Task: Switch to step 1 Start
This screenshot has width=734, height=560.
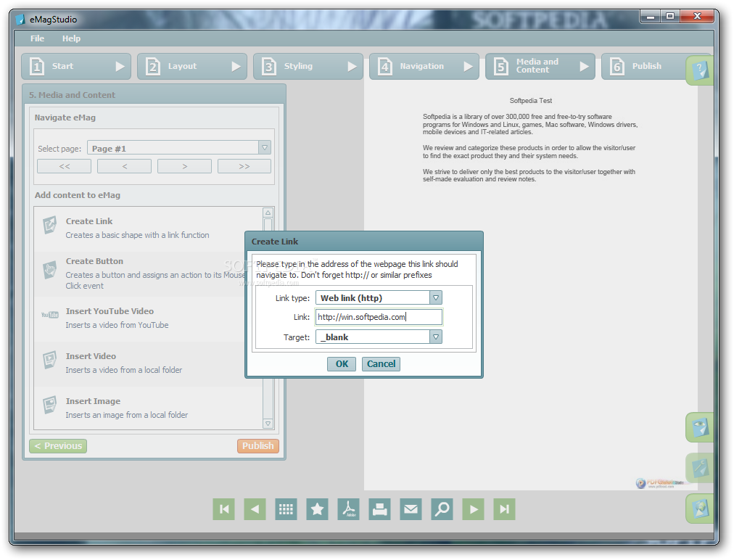Action: [76, 66]
